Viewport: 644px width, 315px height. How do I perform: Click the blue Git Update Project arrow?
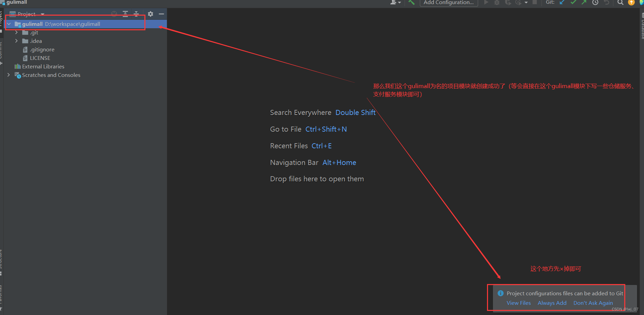pyautogui.click(x=562, y=2)
